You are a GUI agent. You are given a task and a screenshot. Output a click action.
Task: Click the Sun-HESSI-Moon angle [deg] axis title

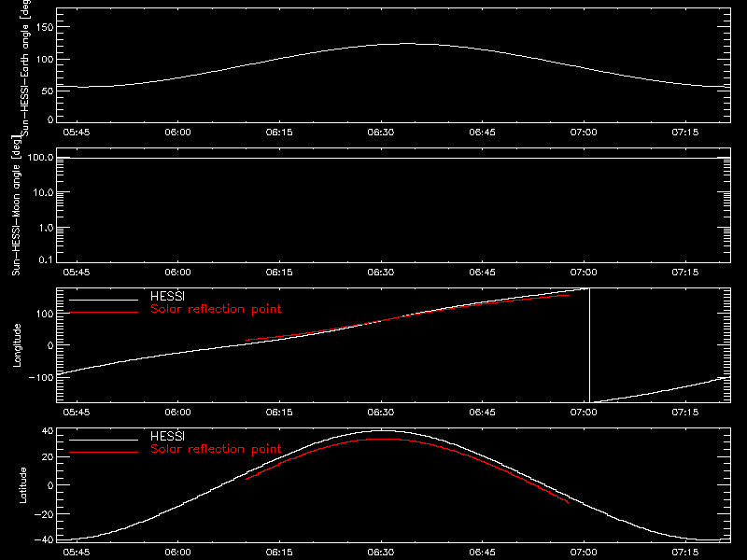pos(16,205)
